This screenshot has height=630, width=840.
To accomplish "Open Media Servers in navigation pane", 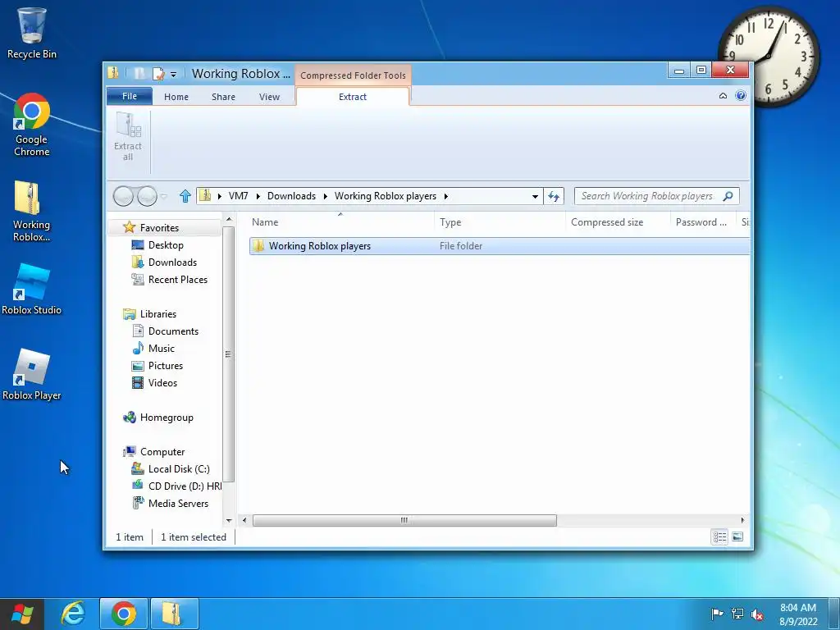I will 171,504.
